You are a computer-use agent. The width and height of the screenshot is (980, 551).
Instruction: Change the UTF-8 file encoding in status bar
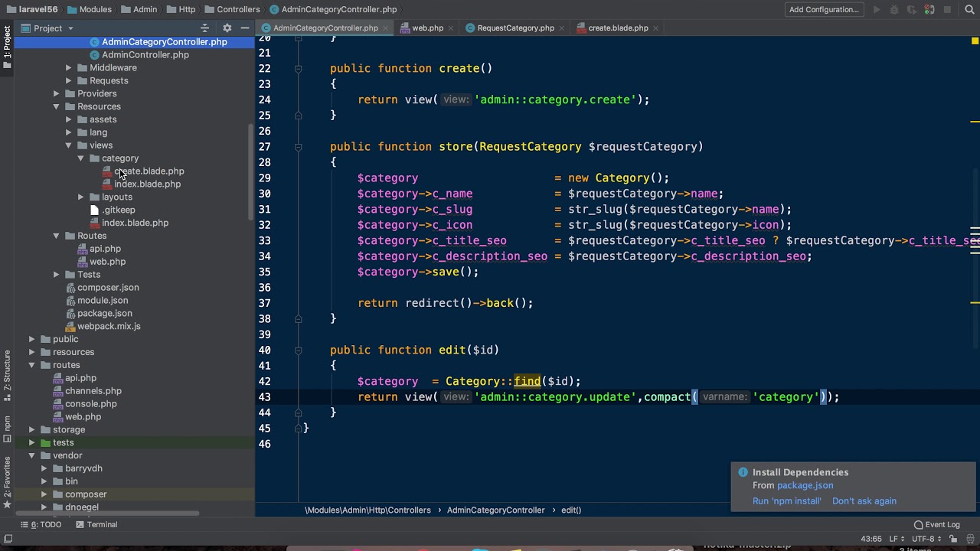pyautogui.click(x=925, y=539)
